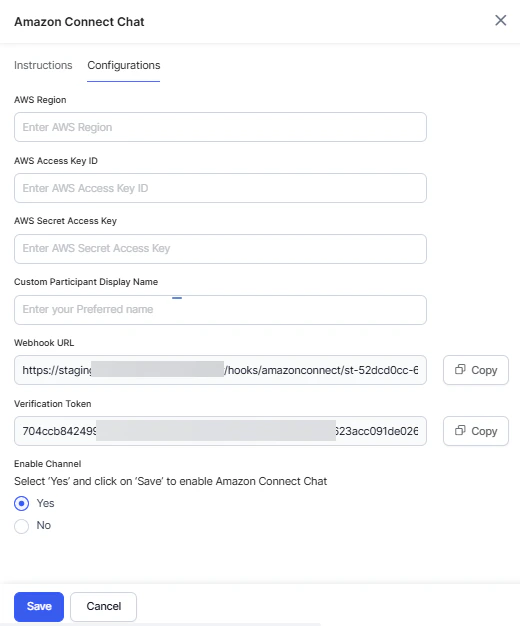Click the Verification Token text box
This screenshot has width=520, height=626.
coord(220,431)
